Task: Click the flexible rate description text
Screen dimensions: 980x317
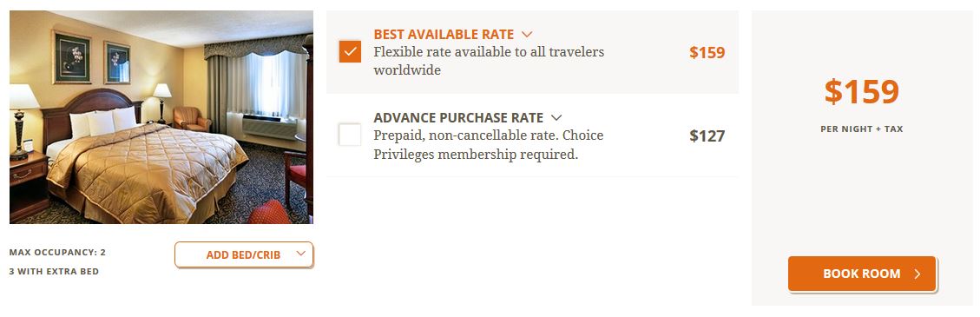Action: [x=489, y=61]
